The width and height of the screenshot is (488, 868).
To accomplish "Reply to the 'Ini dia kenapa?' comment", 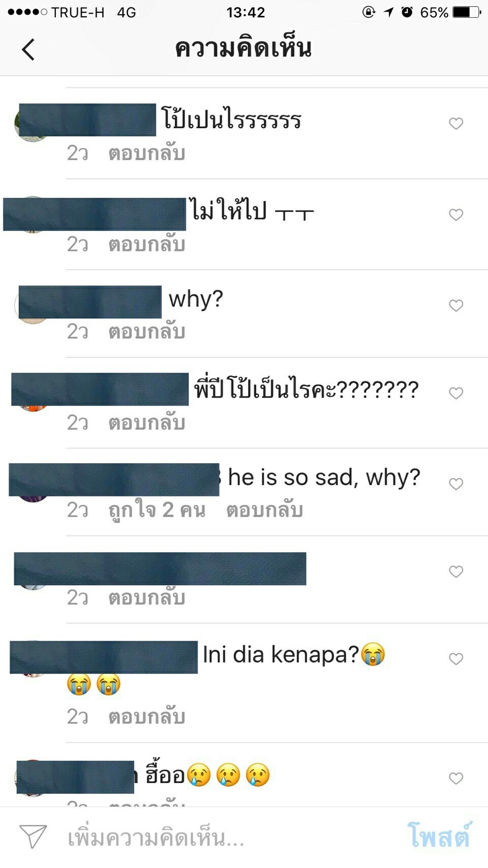I will (146, 716).
